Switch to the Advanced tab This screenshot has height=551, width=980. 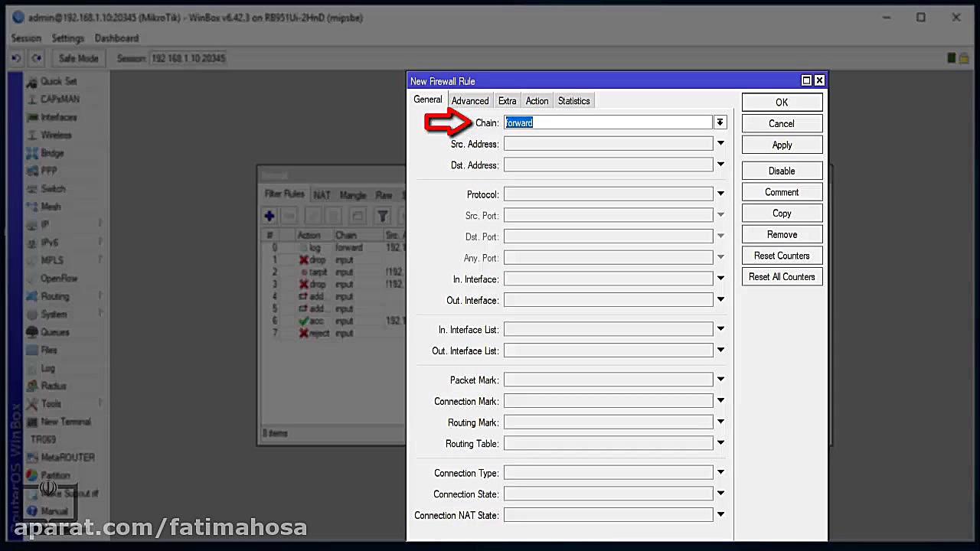point(470,101)
